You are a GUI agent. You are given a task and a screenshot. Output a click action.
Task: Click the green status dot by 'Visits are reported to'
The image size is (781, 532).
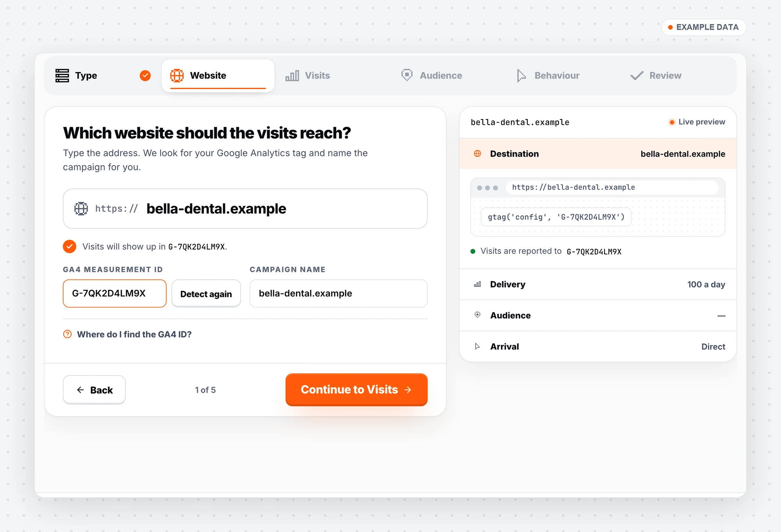click(473, 251)
